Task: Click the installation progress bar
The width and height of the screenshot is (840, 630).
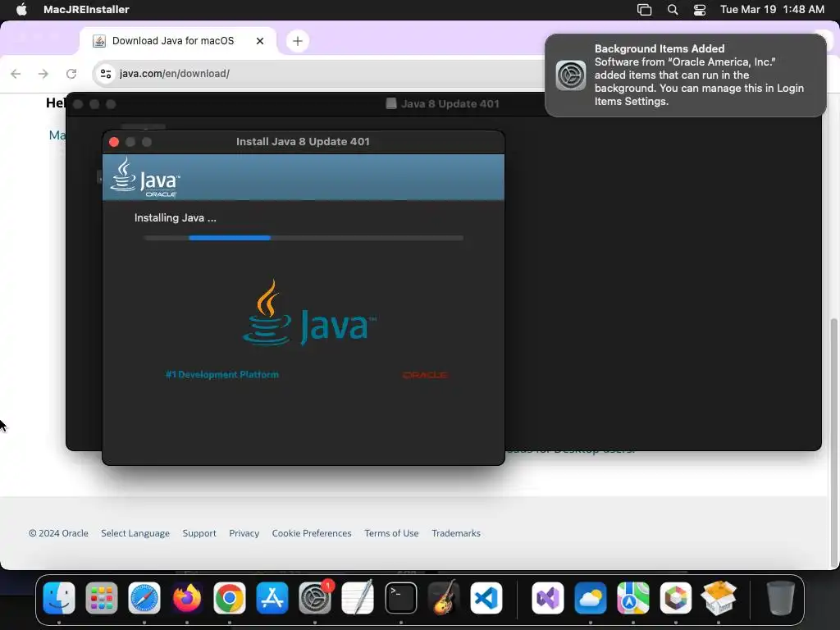Action: click(304, 238)
